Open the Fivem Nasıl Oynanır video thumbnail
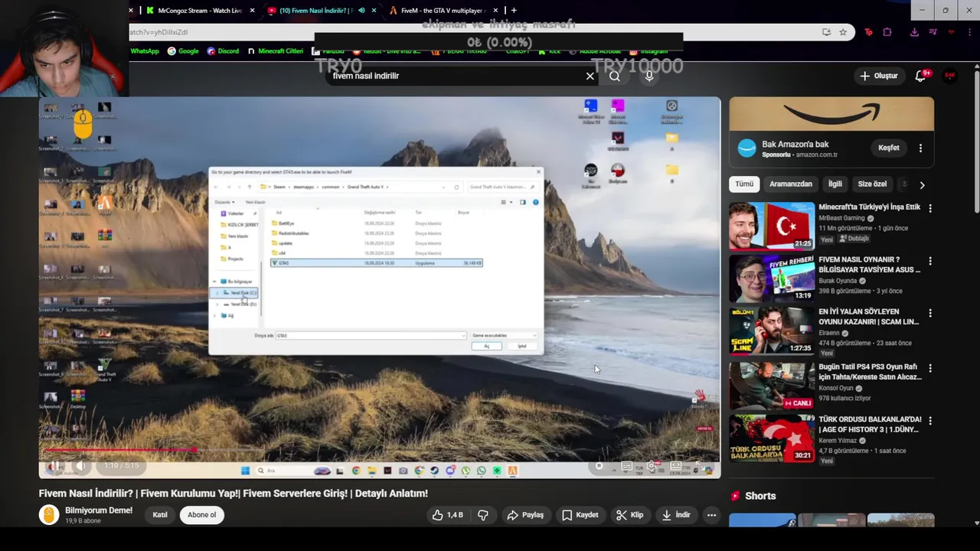The width and height of the screenshot is (980, 551). (772, 279)
